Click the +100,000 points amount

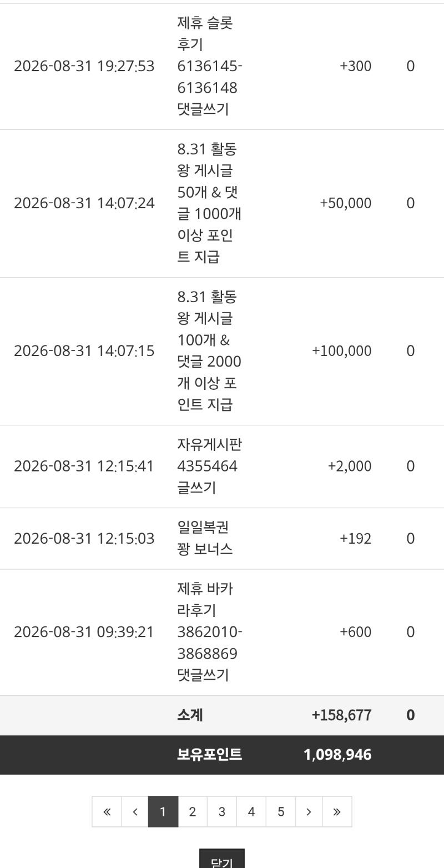[x=342, y=351]
